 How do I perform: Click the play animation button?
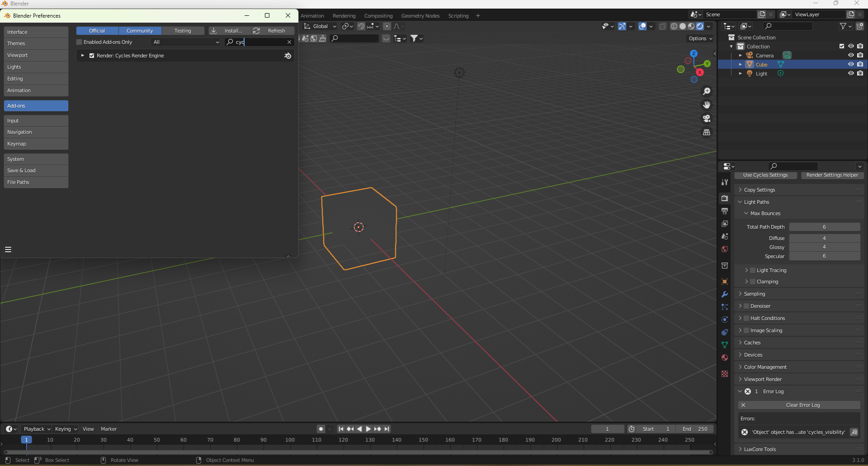[368, 429]
